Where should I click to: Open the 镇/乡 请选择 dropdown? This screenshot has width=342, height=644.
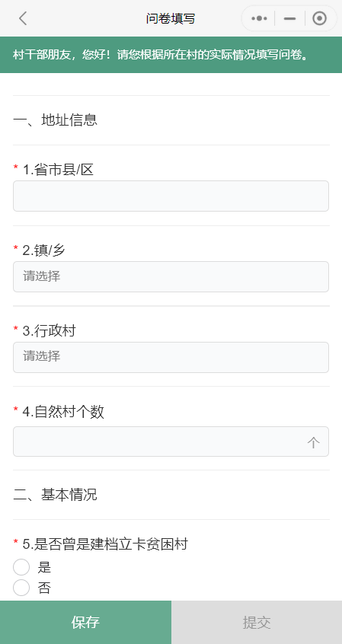click(x=171, y=277)
